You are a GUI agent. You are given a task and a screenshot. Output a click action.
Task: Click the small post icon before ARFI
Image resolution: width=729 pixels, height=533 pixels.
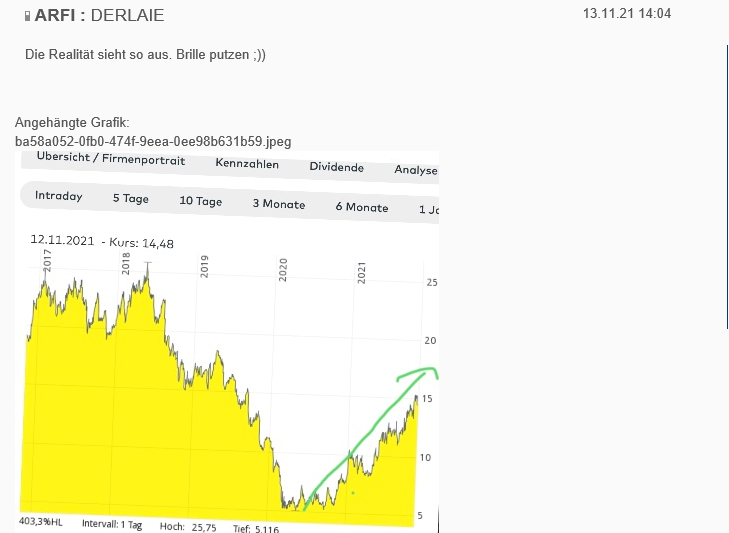point(27,16)
